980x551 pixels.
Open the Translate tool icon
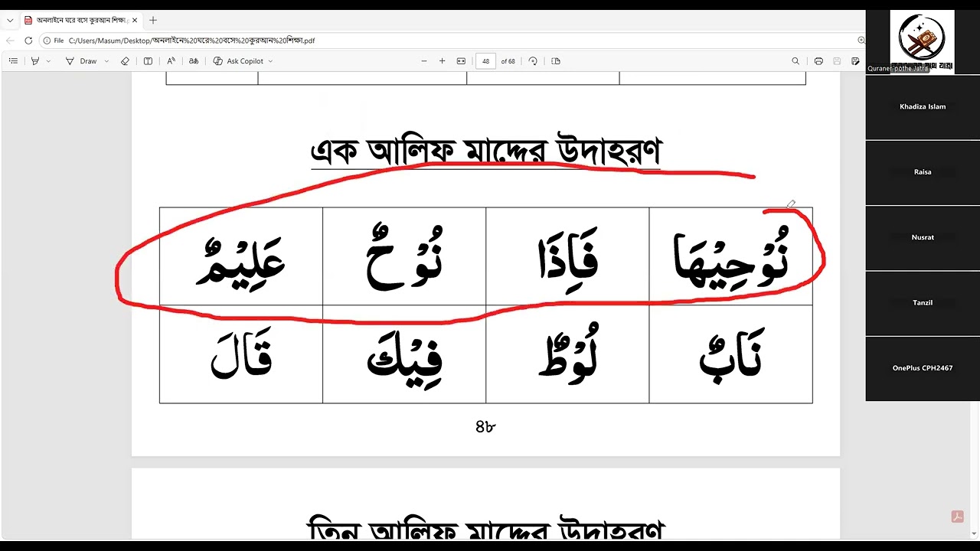click(x=194, y=61)
